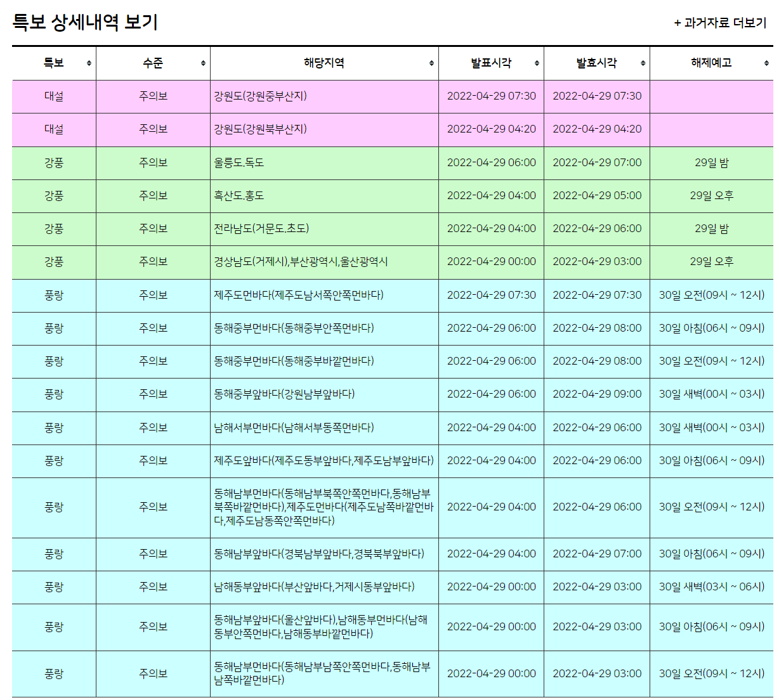
Task: Select the 울릉도.독도 region cell
Action: 324,163
